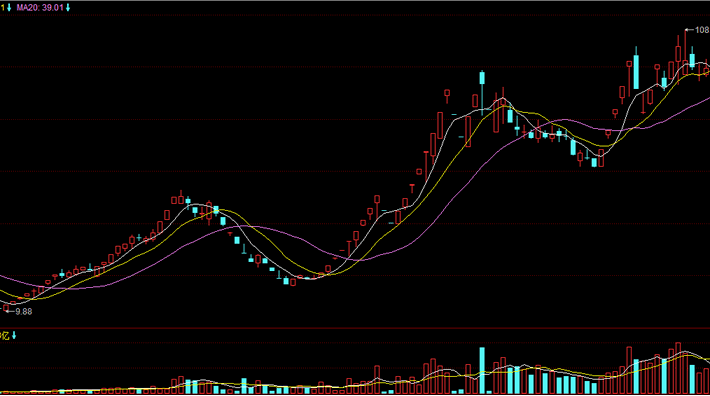
Task: Click the 9.88 lowest price annotation
Action: tap(24, 311)
